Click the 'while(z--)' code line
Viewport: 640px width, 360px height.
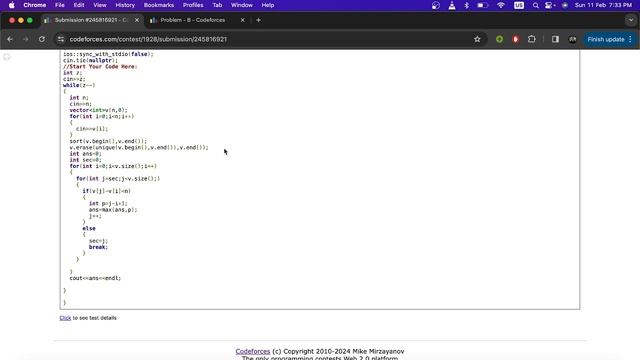point(79,85)
